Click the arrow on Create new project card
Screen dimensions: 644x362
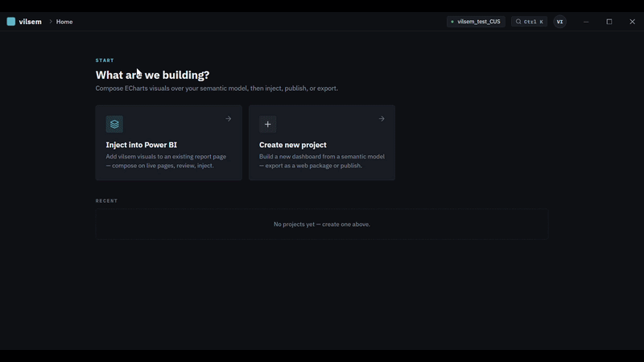382,118
